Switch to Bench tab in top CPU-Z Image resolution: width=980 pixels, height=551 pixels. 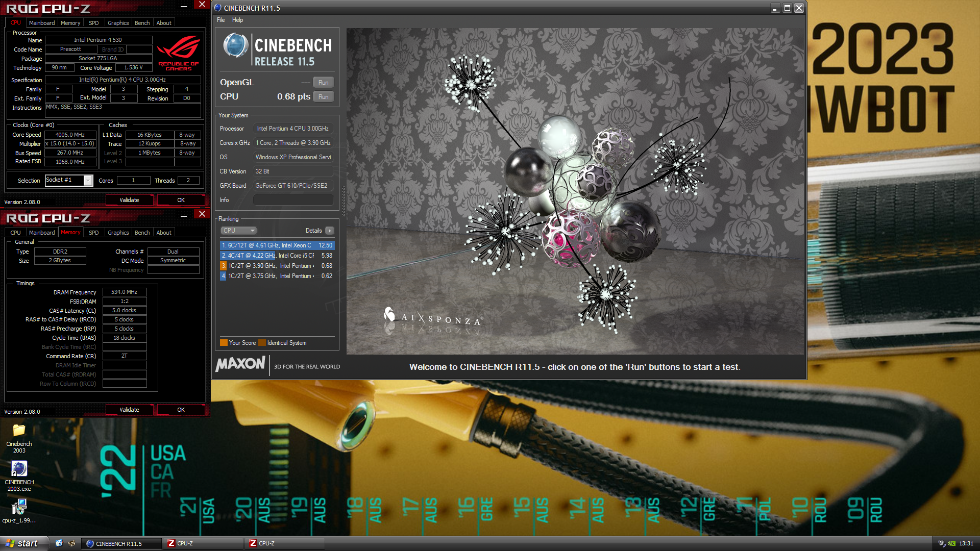tap(142, 23)
